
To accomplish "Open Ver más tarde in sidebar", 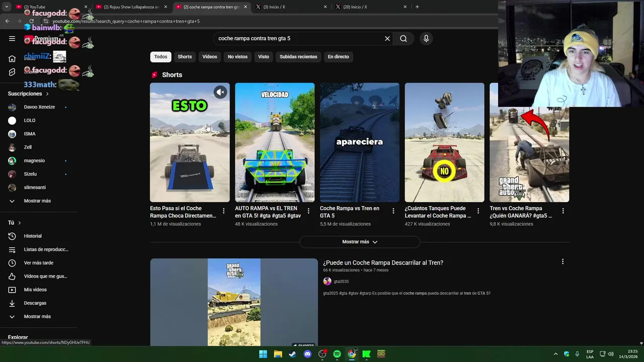I will tap(38, 263).
